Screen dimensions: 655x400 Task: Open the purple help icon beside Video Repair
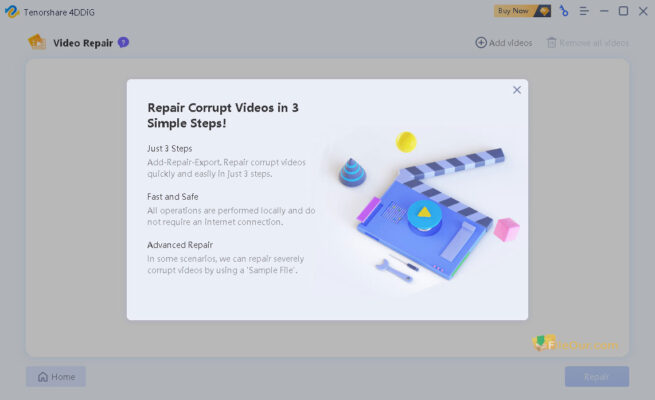click(x=123, y=42)
